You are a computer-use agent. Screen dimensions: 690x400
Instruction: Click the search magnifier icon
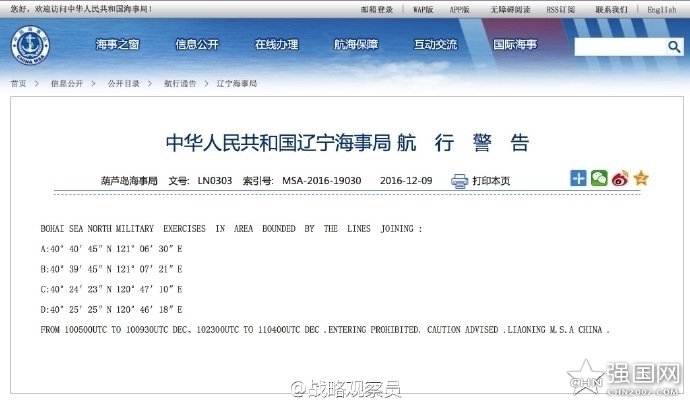pos(674,47)
